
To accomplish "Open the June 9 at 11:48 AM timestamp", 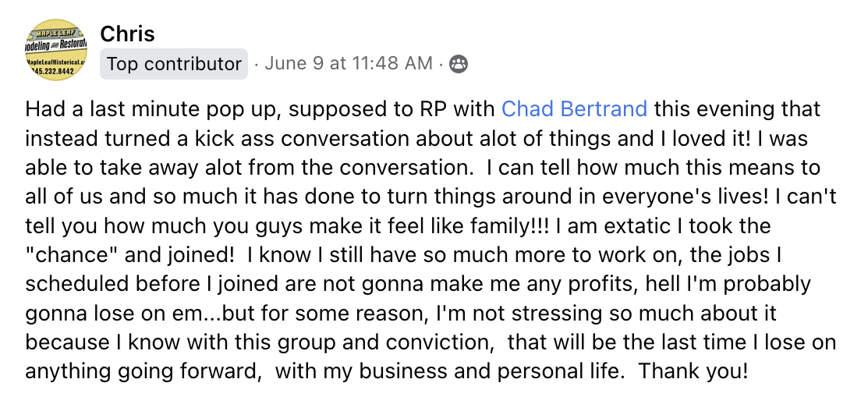I will (349, 64).
